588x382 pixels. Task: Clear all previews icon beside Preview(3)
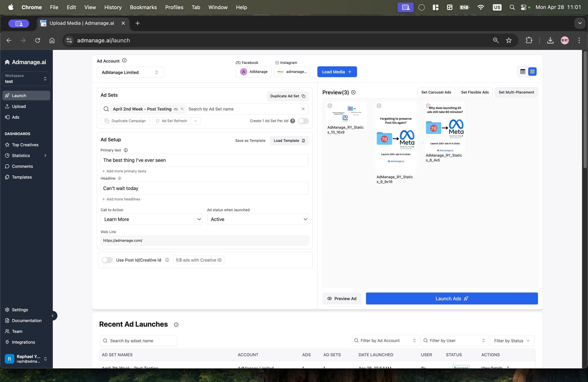pos(353,92)
